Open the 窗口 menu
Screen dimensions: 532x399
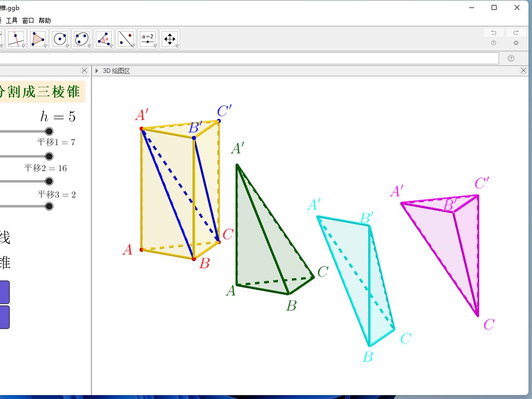pyautogui.click(x=28, y=20)
